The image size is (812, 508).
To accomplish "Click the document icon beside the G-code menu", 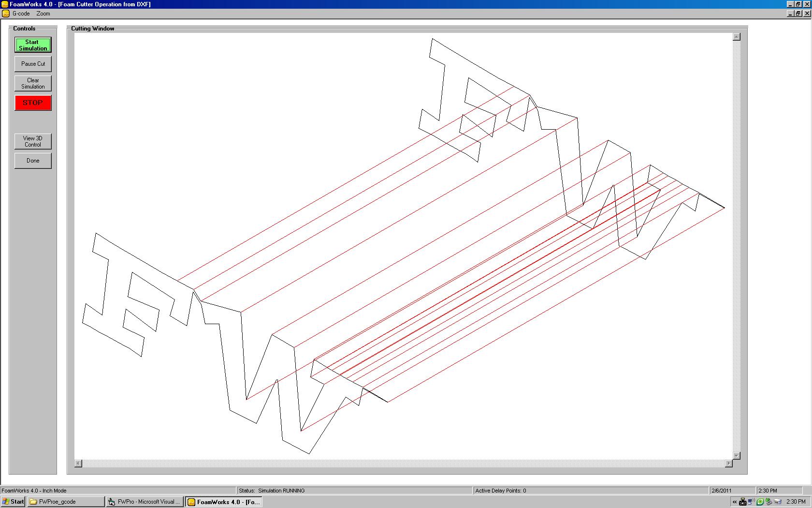I will [x=5, y=14].
